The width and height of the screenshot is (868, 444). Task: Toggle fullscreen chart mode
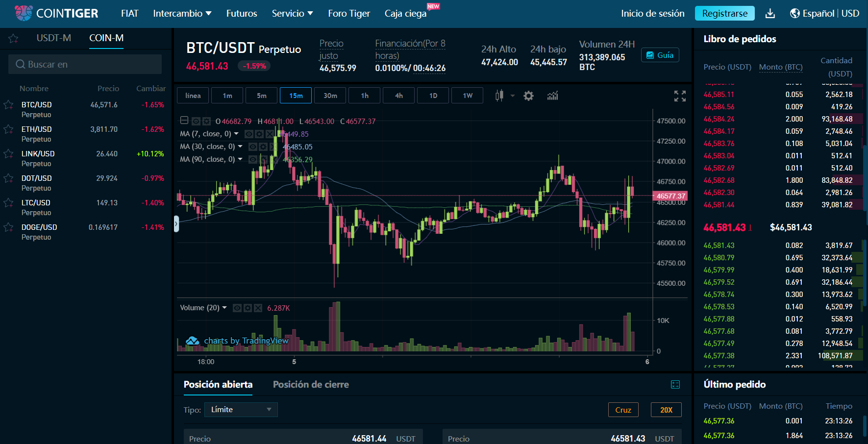(x=680, y=96)
